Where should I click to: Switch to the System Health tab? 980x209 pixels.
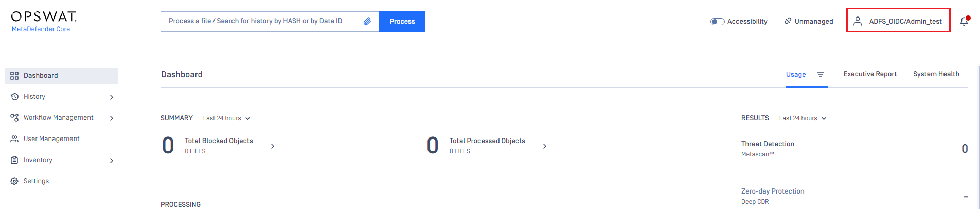tap(936, 74)
